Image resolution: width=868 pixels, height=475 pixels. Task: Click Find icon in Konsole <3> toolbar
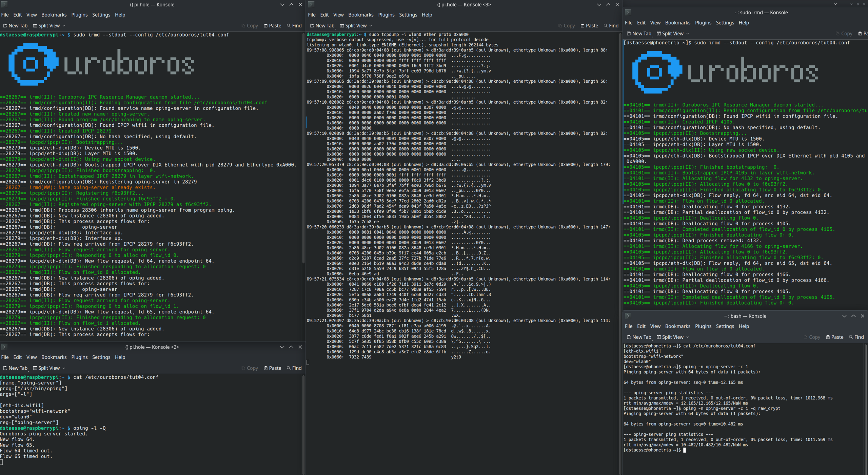(x=606, y=26)
